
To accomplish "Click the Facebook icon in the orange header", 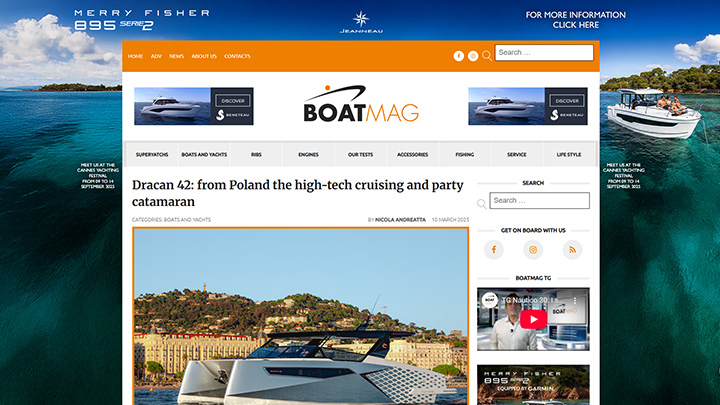I will coord(458,56).
